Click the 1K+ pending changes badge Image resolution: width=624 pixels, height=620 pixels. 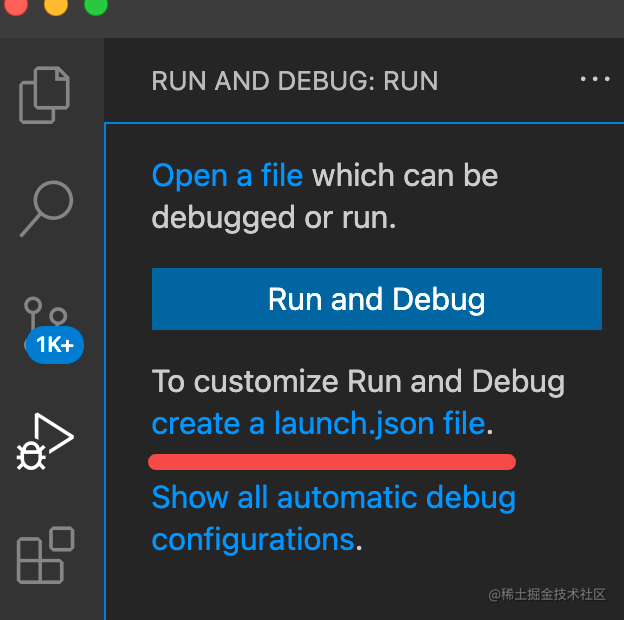[55, 345]
